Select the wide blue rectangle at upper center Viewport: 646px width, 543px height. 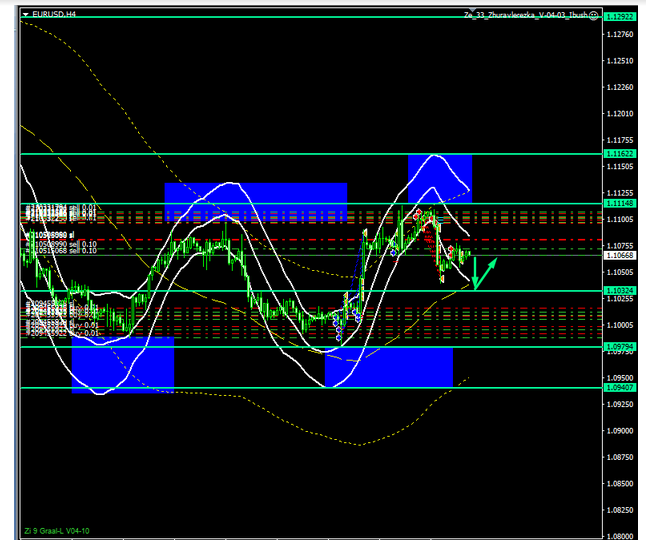tap(256, 200)
